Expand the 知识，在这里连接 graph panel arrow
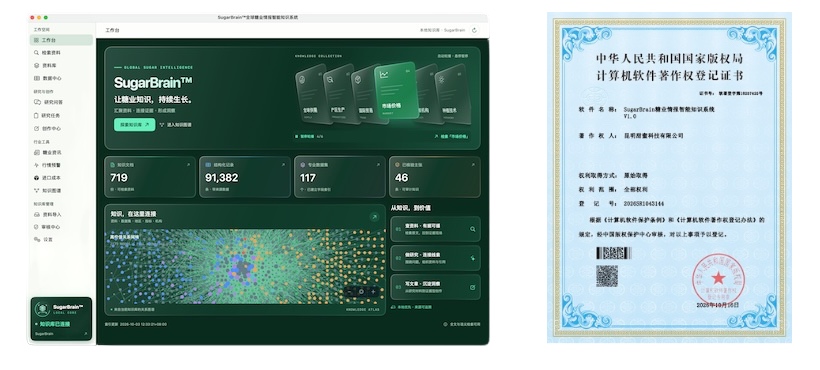The width and height of the screenshot is (820, 370). click(374, 216)
